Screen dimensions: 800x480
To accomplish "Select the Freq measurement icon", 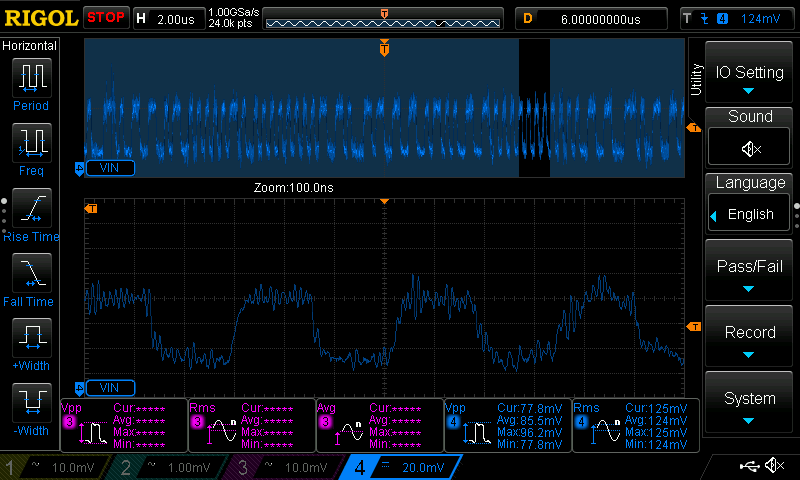I will 32,142.
